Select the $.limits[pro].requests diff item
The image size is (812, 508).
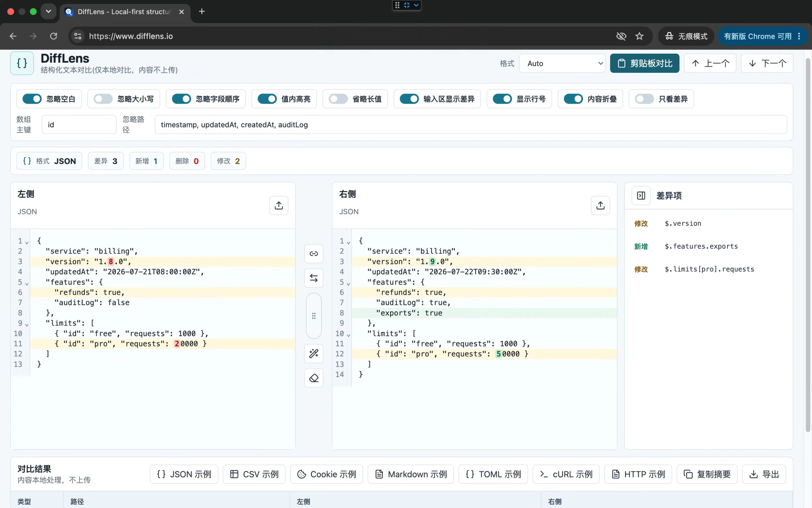click(x=709, y=269)
